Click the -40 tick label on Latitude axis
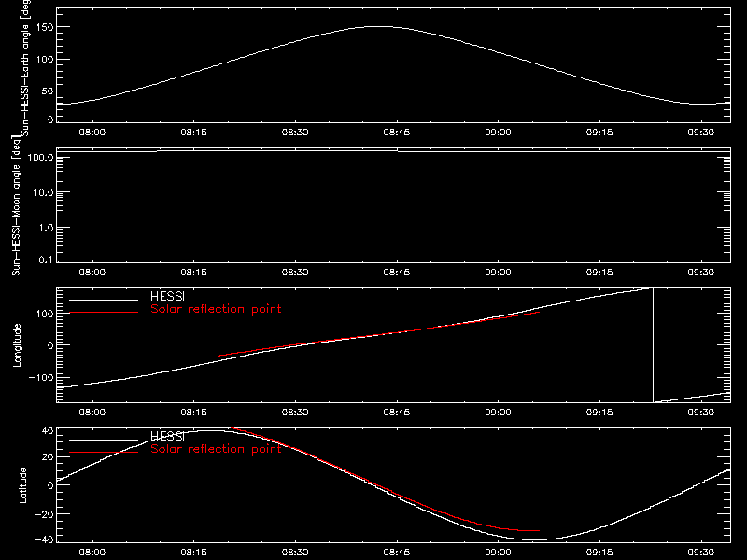The image size is (747, 560). [x=44, y=539]
